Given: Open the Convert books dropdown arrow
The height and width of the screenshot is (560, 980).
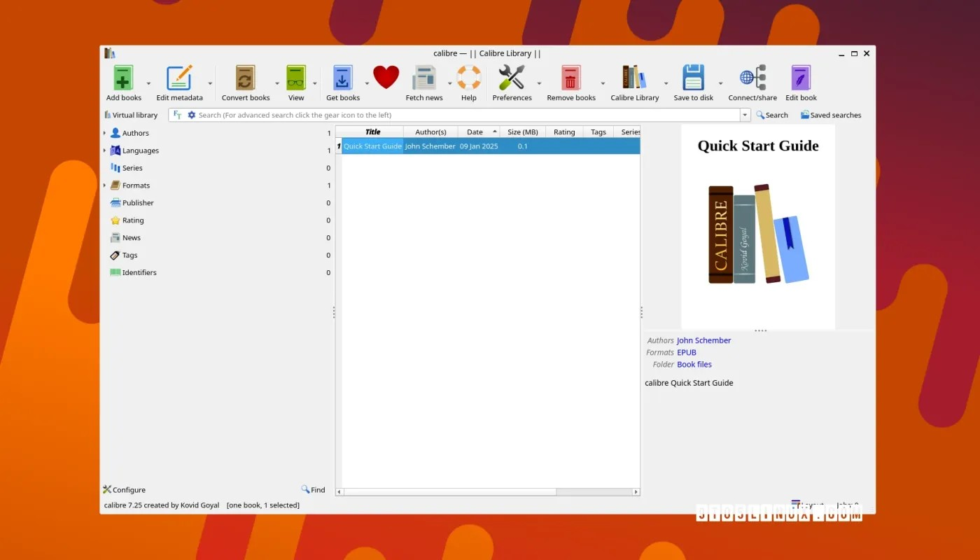Looking at the screenshot, I should [x=277, y=83].
